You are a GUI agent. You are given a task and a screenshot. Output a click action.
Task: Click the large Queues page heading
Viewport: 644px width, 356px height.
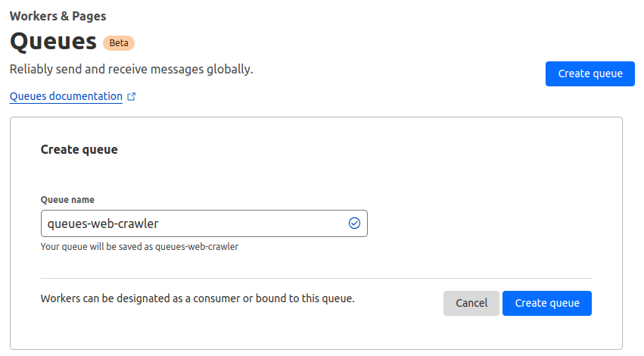(53, 41)
